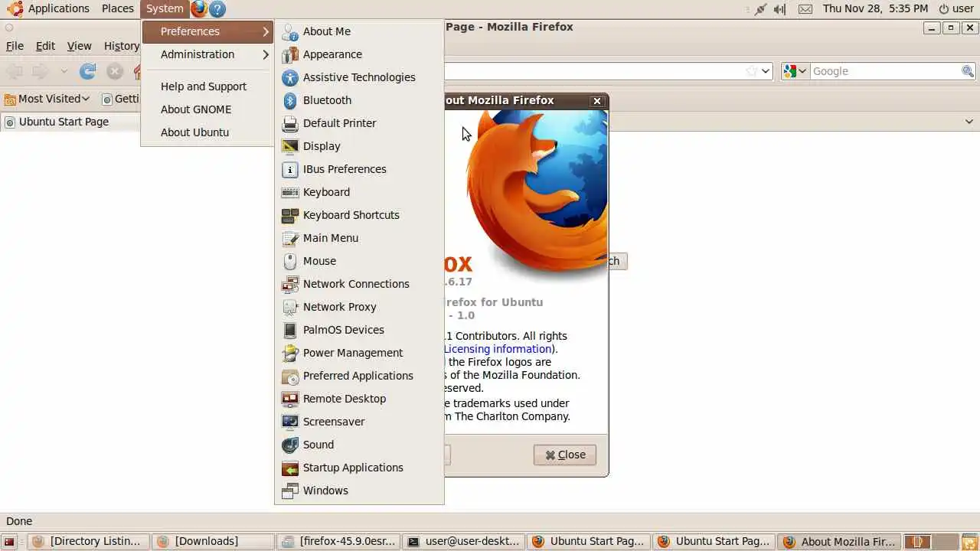Click the Firefox reload button
980x551 pixels.
pyautogui.click(x=88, y=71)
